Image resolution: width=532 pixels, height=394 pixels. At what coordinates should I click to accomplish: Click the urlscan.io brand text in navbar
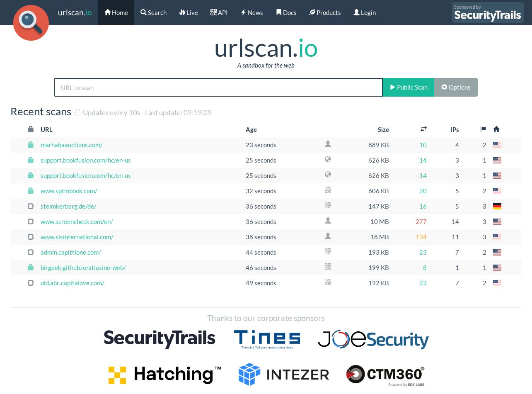(75, 12)
